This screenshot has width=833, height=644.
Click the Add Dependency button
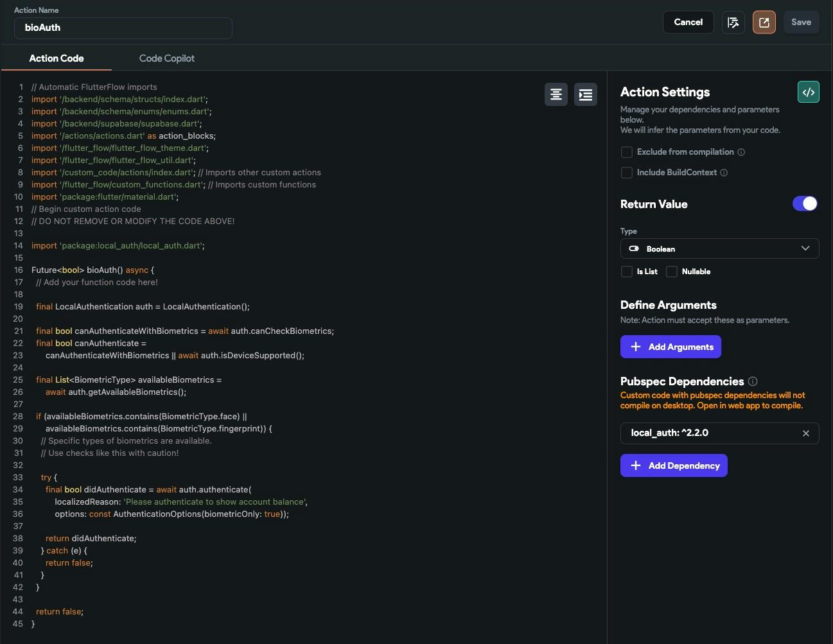coord(674,466)
